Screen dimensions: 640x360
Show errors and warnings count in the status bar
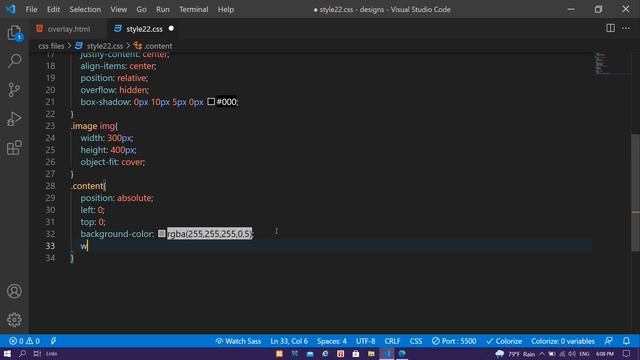pos(24,341)
